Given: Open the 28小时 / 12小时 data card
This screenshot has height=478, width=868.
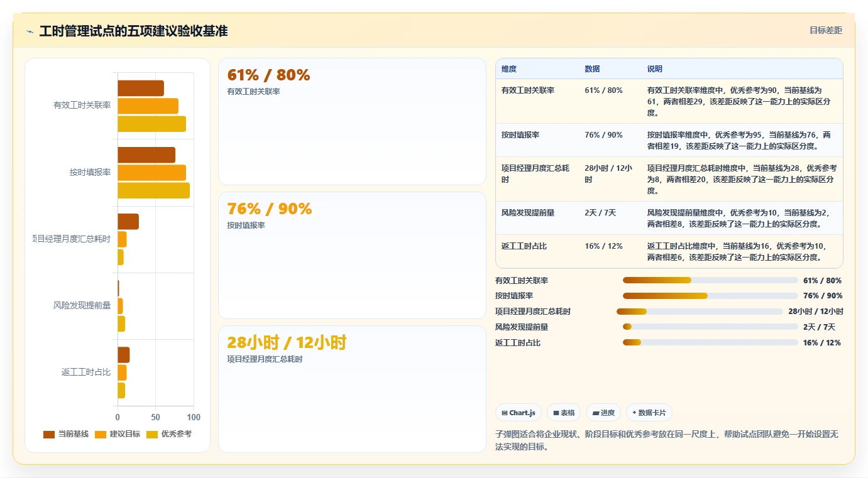Looking at the screenshot, I should pyautogui.click(x=352, y=389).
